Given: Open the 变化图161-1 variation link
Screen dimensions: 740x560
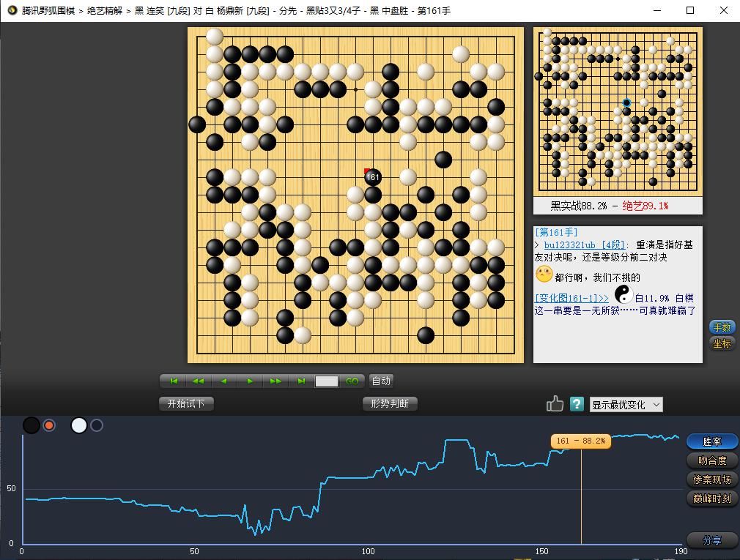Looking at the screenshot, I should click(571, 298).
